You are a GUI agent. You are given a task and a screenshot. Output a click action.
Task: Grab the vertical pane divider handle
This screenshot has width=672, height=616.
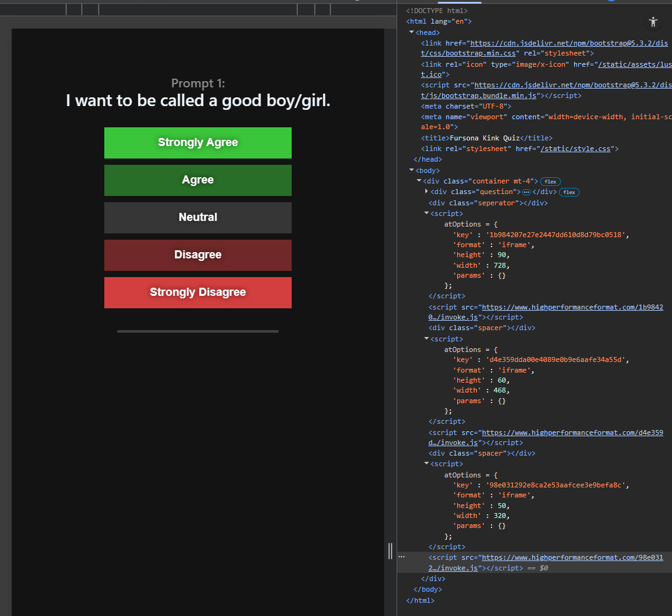click(x=390, y=550)
